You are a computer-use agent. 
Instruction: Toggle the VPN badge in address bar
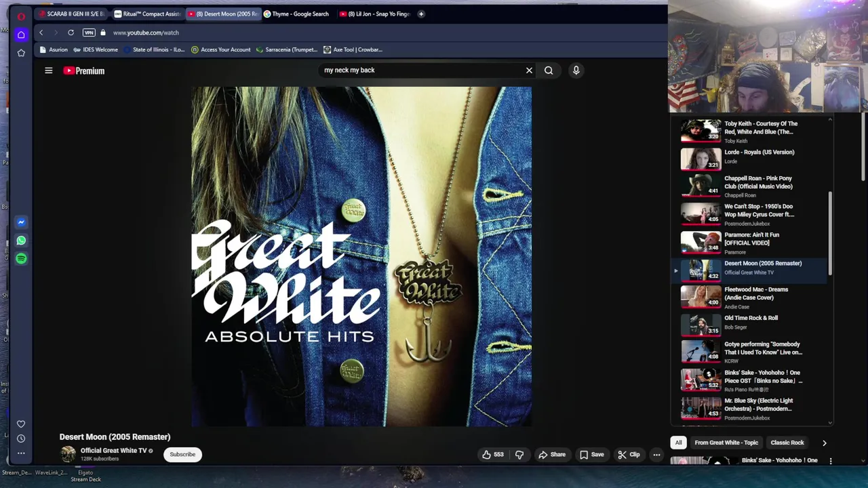pyautogui.click(x=89, y=33)
